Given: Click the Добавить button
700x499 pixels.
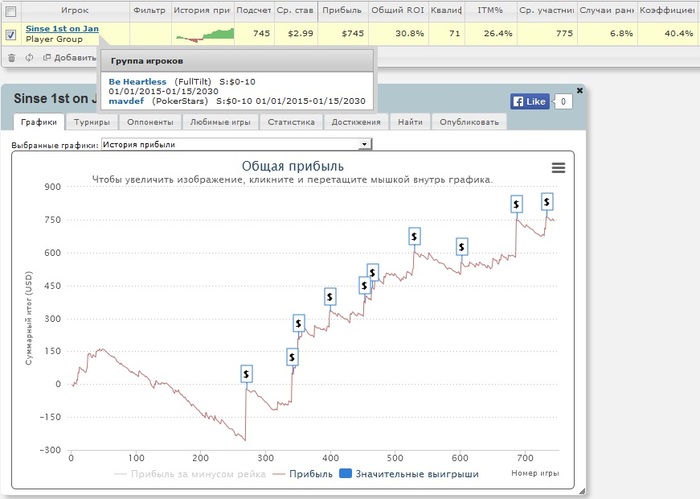Looking at the screenshot, I should [69, 58].
